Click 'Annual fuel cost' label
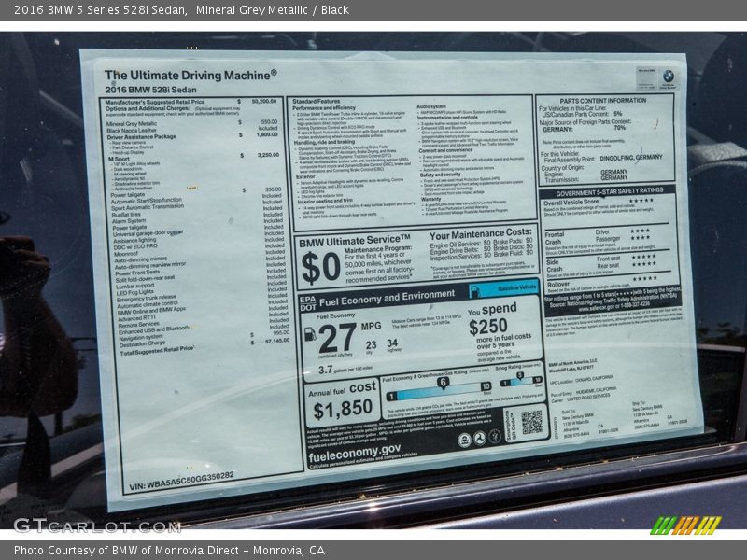 [342, 389]
